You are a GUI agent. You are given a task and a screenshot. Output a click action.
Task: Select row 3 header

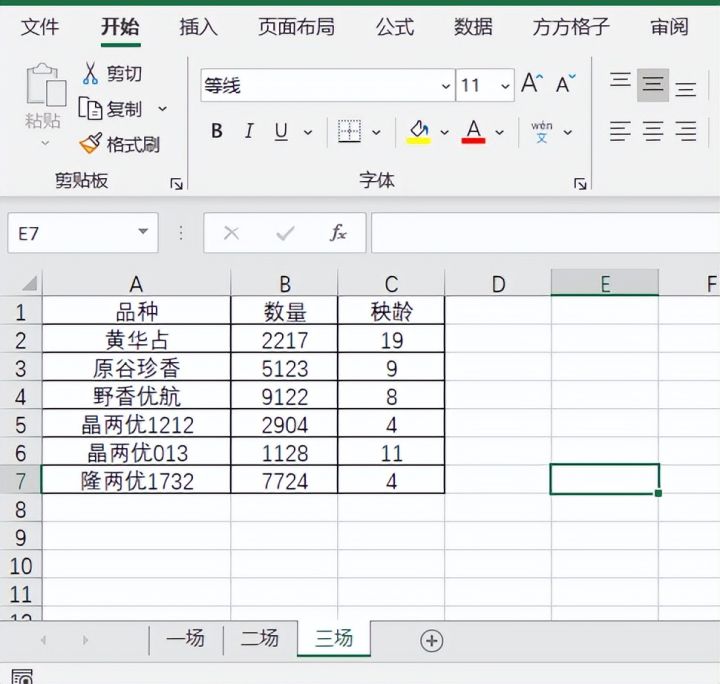21,368
